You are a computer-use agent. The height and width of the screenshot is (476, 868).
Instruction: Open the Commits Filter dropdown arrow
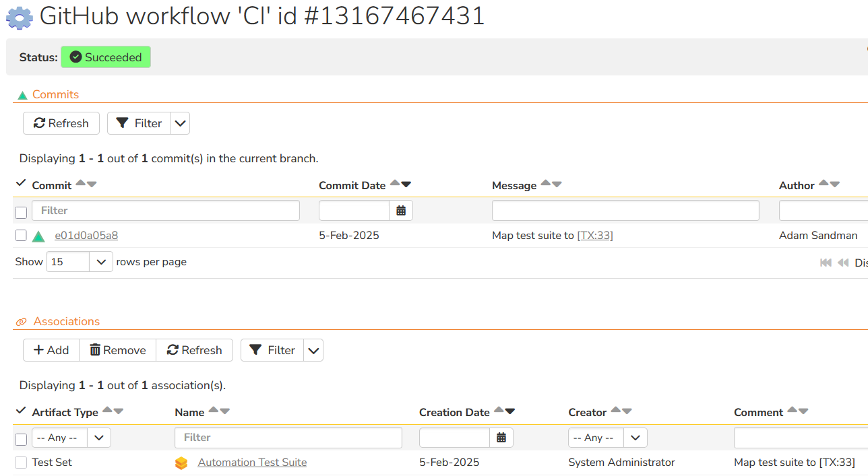180,123
